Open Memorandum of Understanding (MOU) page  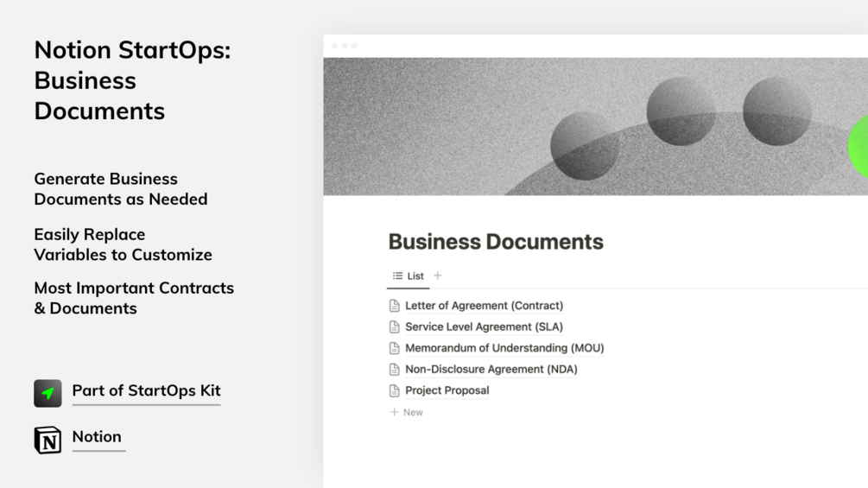(x=504, y=348)
